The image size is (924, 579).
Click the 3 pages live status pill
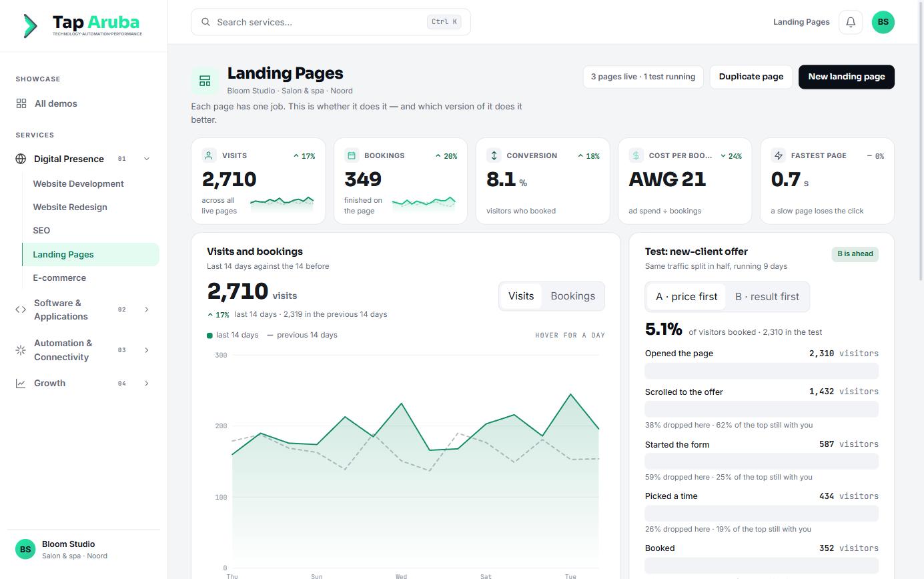tap(643, 77)
